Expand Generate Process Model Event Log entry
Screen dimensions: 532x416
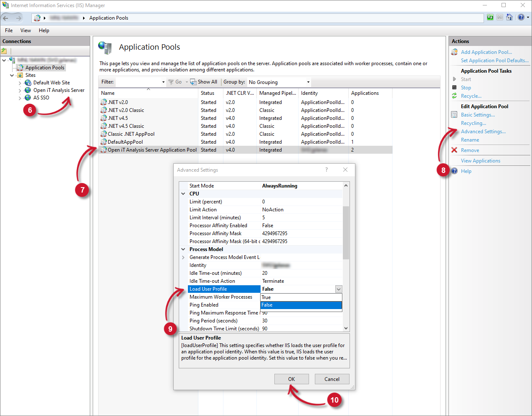[183, 257]
